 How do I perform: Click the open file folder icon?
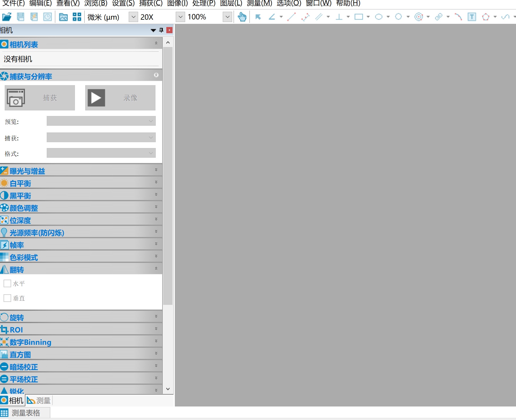[x=6, y=17]
